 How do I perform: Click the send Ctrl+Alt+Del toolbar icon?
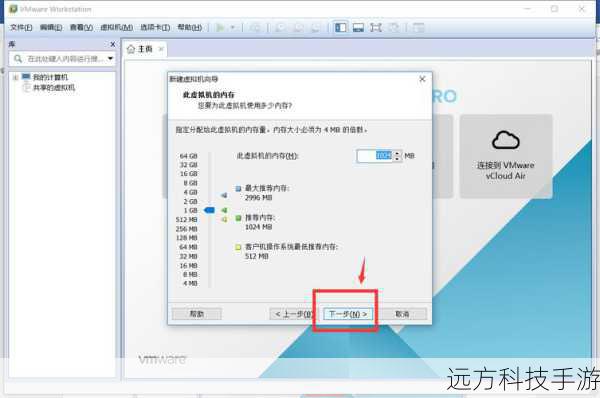tap(255, 28)
